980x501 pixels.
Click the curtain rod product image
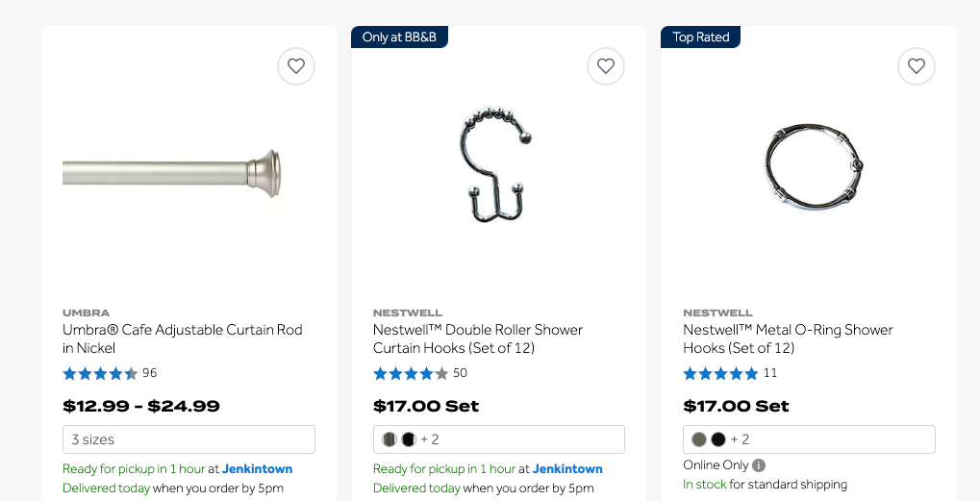tap(173, 173)
